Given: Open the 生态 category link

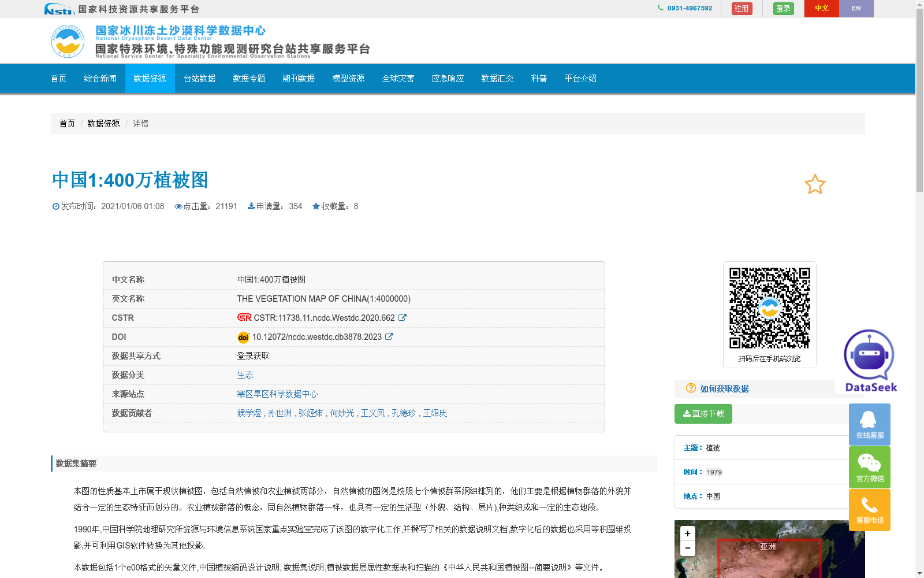Looking at the screenshot, I should coord(245,375).
